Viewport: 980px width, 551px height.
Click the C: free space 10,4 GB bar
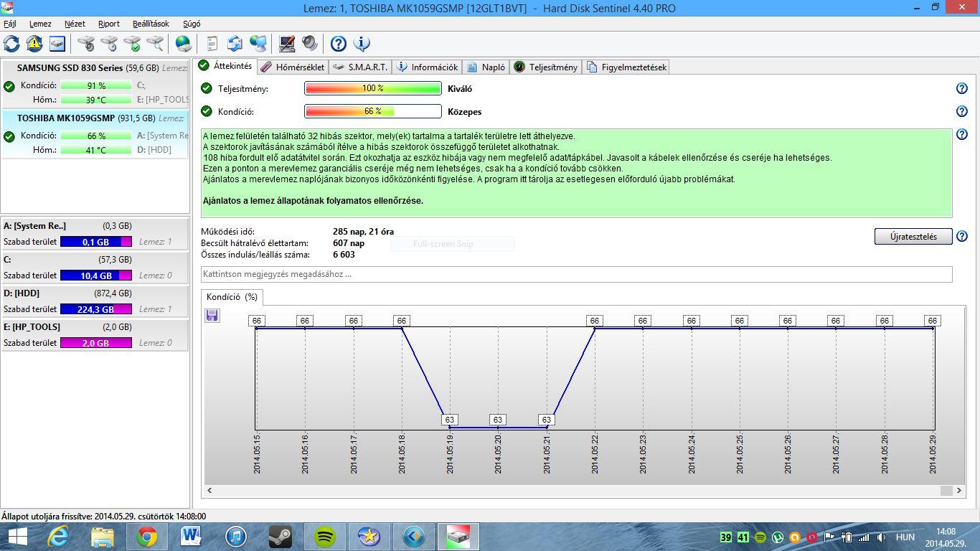(x=96, y=275)
